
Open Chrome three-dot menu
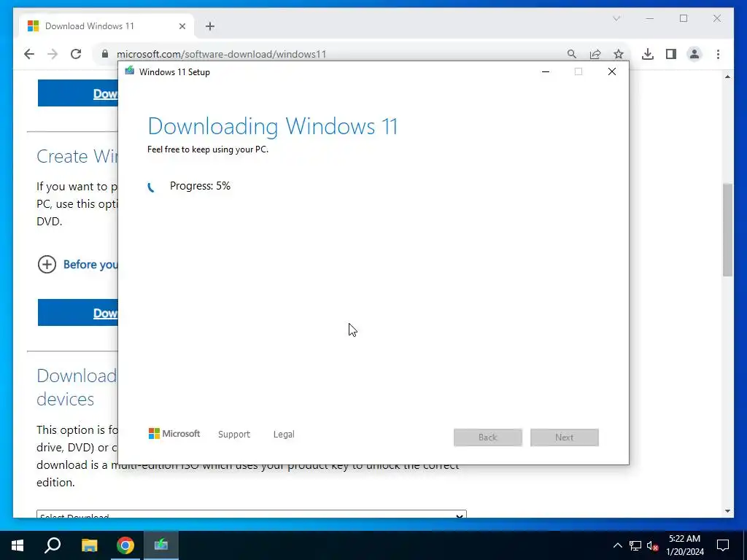coord(718,54)
